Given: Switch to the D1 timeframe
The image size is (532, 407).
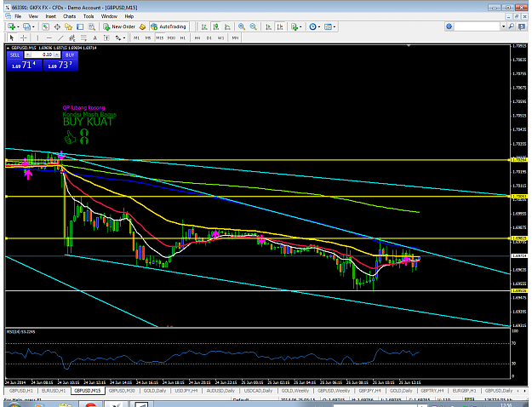Looking at the screenshot, I should pyautogui.click(x=209, y=37).
